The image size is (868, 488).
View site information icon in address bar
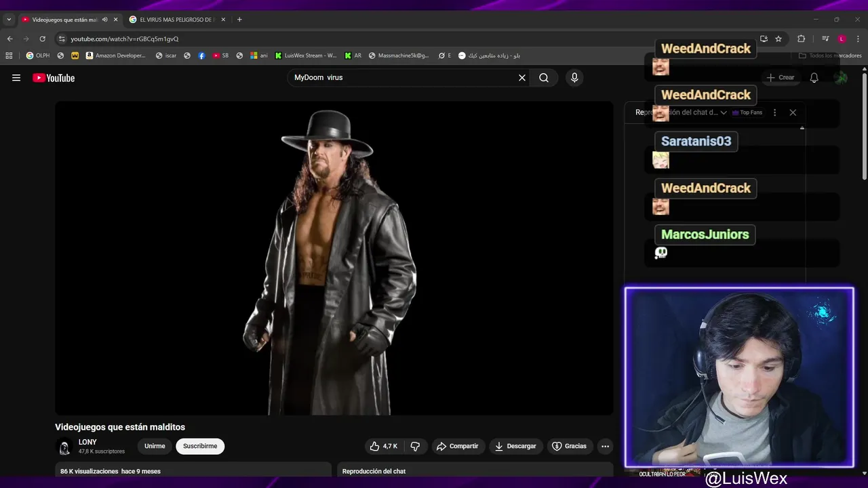click(x=62, y=39)
